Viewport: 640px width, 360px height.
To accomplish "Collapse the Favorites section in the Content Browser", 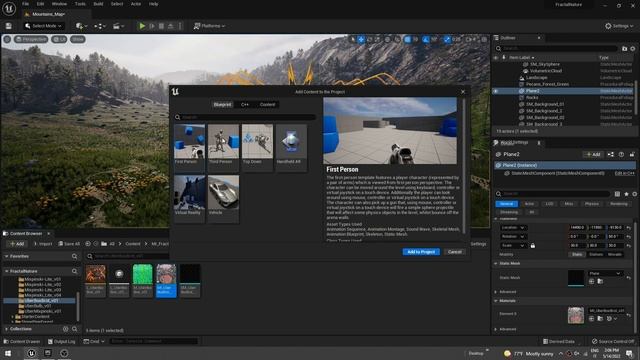I will point(7,256).
